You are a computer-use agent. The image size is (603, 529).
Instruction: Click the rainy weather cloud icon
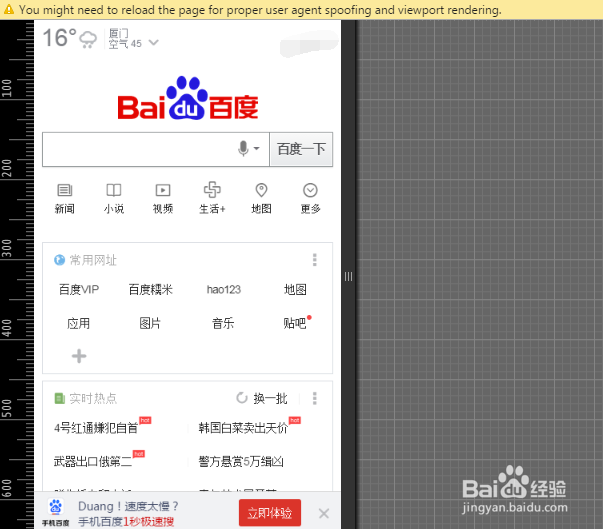(x=88, y=40)
